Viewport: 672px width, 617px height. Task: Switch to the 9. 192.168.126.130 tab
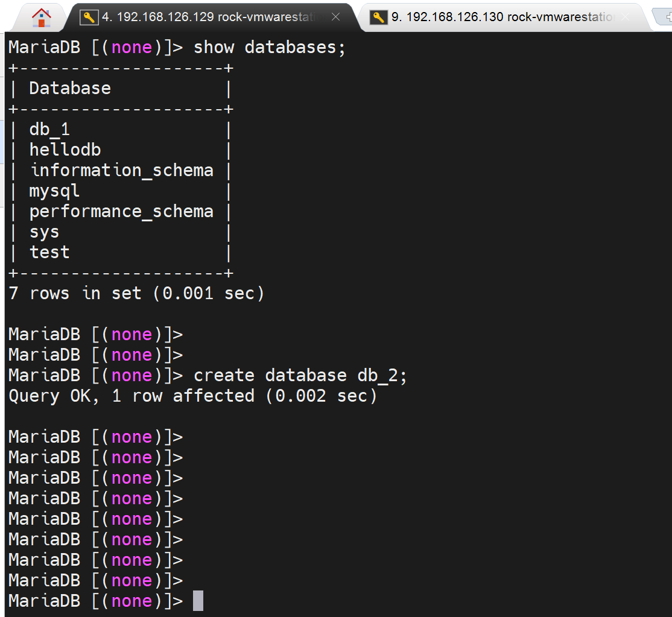point(501,17)
